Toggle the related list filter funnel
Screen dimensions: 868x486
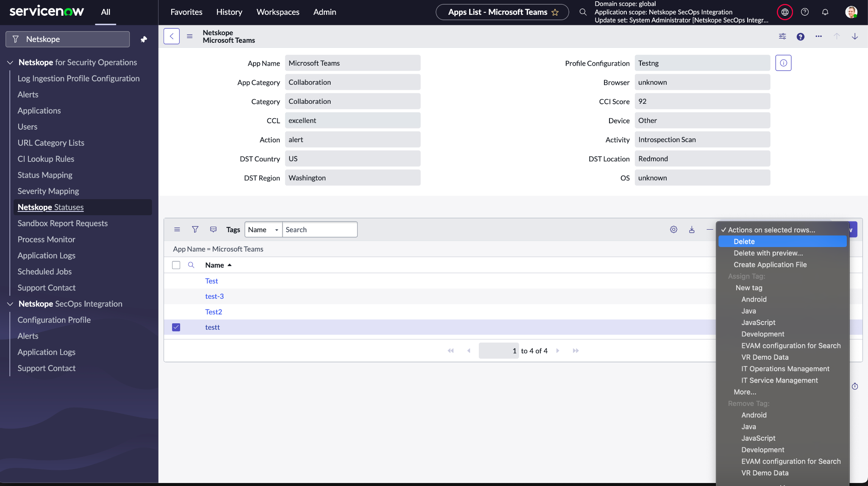coord(195,229)
